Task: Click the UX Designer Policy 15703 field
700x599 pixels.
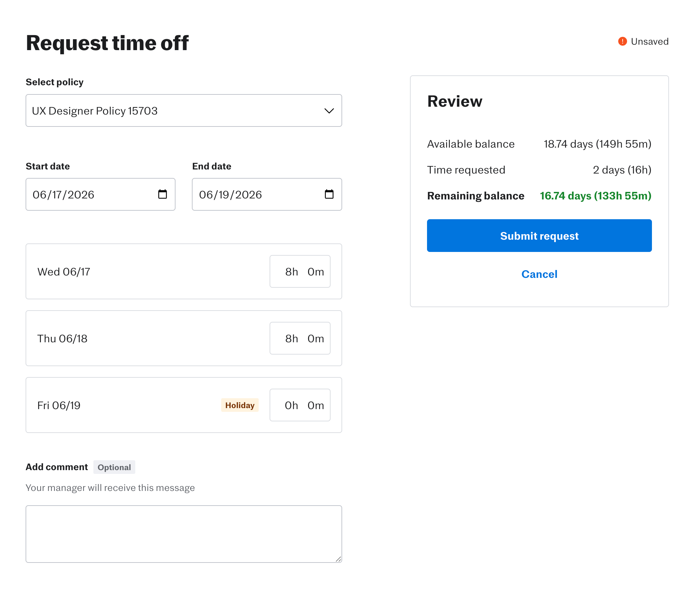Action: 170,111
